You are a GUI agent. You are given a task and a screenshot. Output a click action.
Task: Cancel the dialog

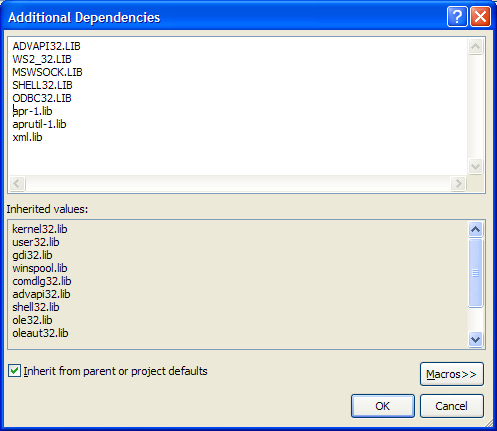452,406
